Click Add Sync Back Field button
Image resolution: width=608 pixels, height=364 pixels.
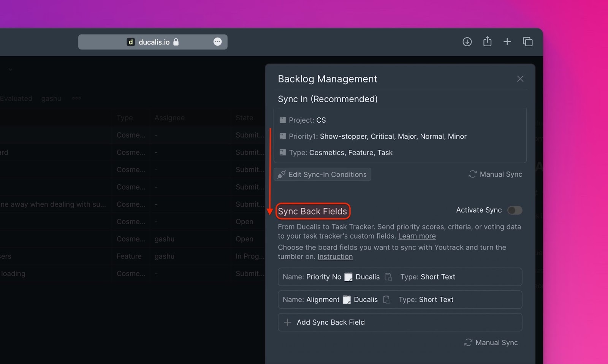400,322
